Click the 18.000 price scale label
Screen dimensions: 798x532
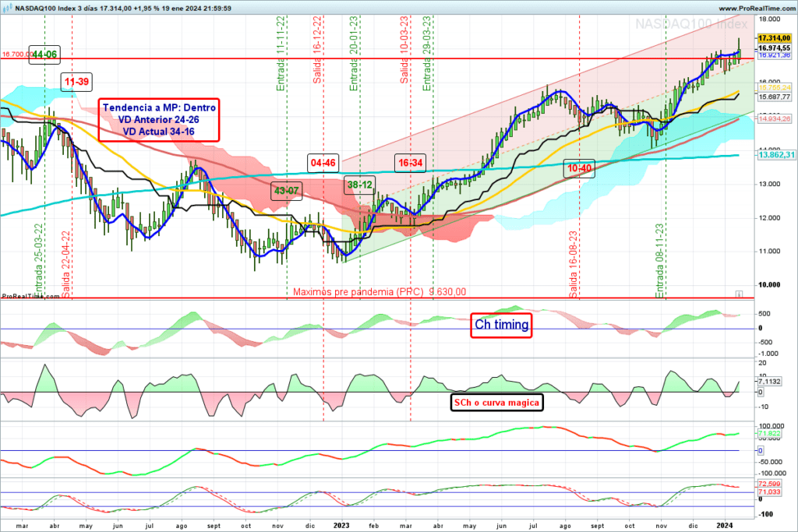[769, 19]
